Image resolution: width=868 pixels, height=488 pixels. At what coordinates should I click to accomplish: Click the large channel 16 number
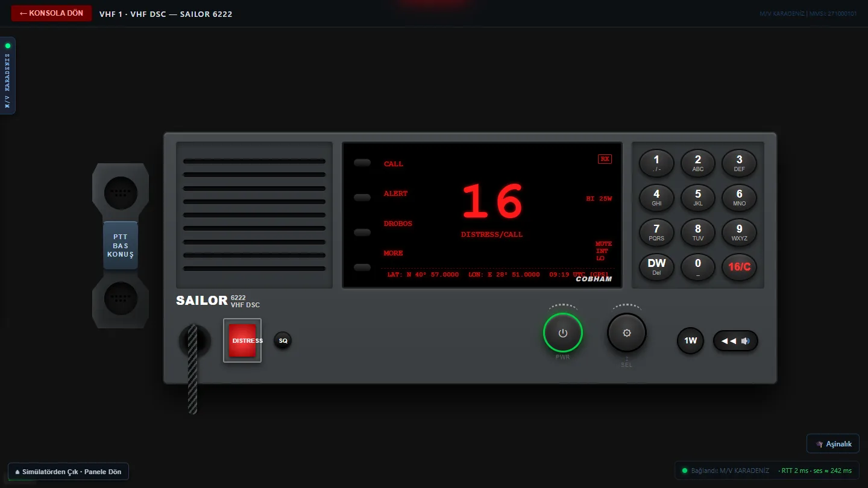(492, 201)
